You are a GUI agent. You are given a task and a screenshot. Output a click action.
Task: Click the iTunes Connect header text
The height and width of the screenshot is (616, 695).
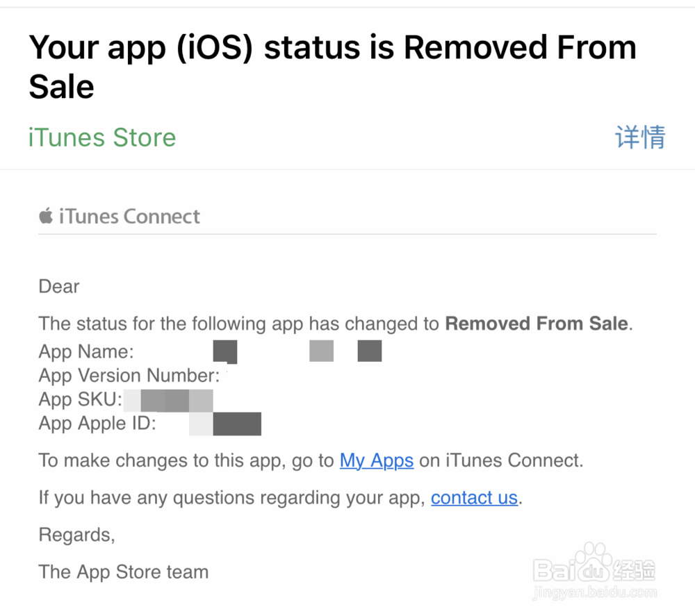pos(129,217)
